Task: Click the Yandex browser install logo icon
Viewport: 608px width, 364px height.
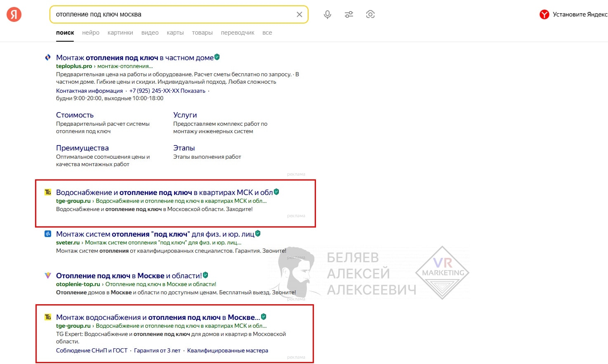Action: pos(544,14)
